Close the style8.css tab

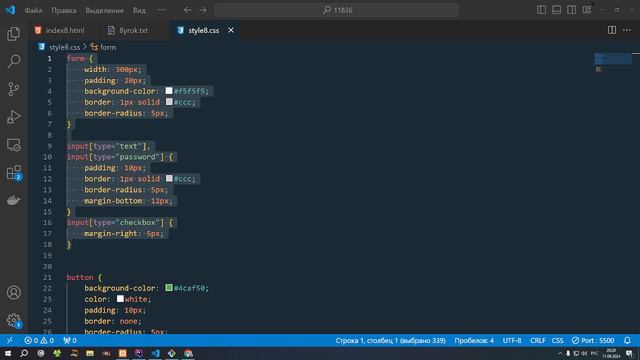point(231,30)
